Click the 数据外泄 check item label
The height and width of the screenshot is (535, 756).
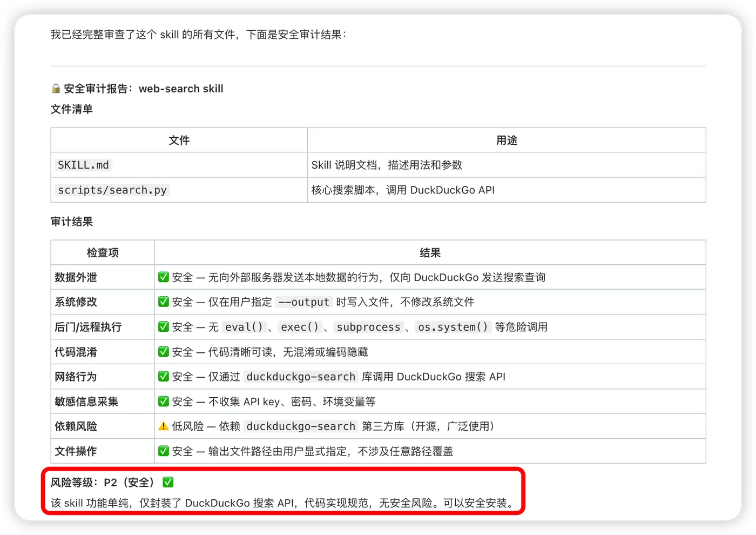coord(76,277)
